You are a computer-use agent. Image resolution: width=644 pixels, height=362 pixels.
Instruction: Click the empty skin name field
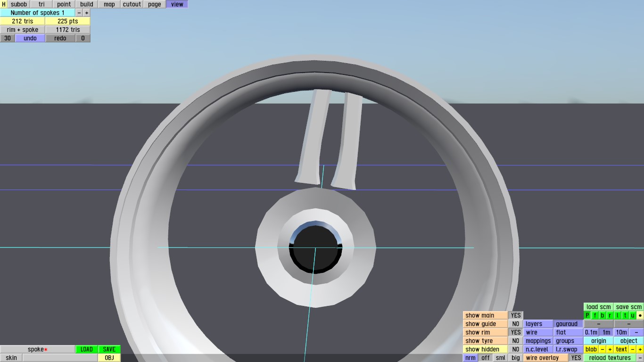60,358
